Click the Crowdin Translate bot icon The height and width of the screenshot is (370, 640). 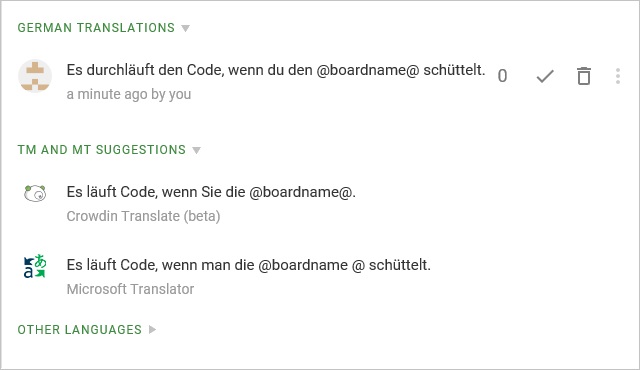35,193
